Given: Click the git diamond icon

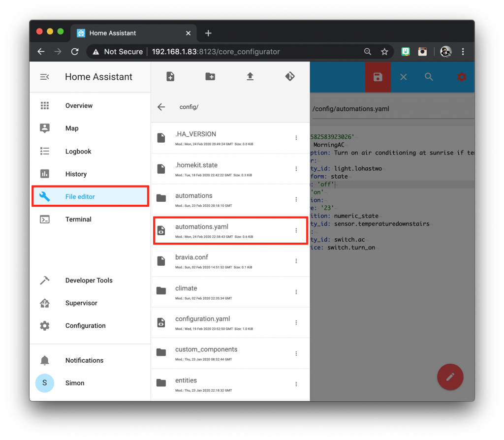Looking at the screenshot, I should coord(290,76).
